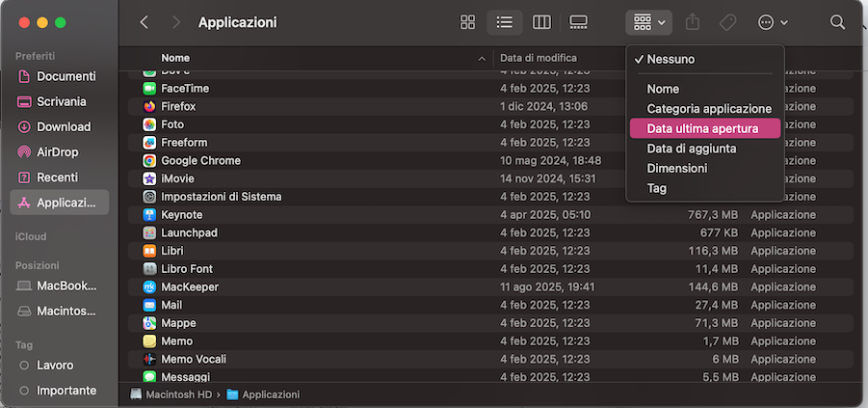Toggle list view mode
This screenshot has height=408, width=868.
[504, 22]
